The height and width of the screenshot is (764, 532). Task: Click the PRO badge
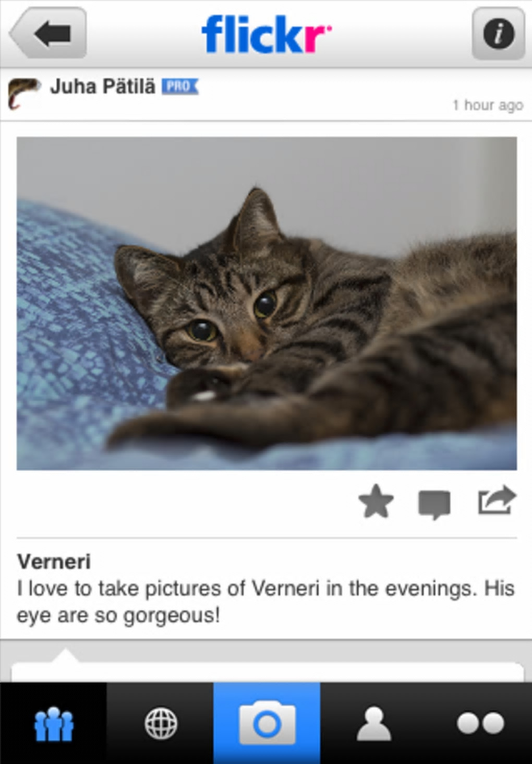point(180,86)
